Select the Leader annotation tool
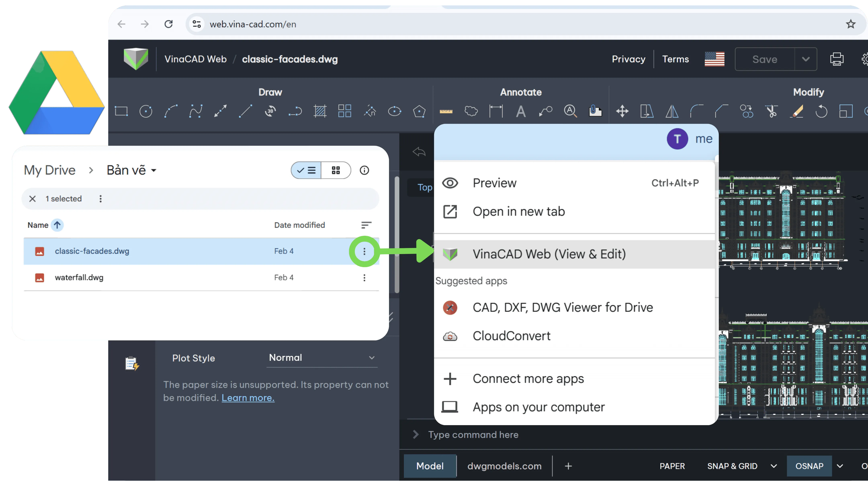The image size is (868, 488). (546, 111)
